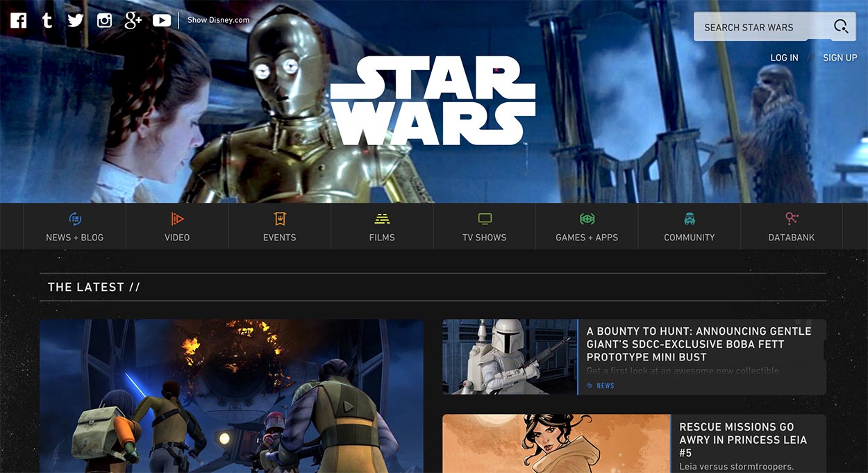The image size is (868, 473).
Task: Click the Video play icon in navigation
Action: [x=177, y=219]
